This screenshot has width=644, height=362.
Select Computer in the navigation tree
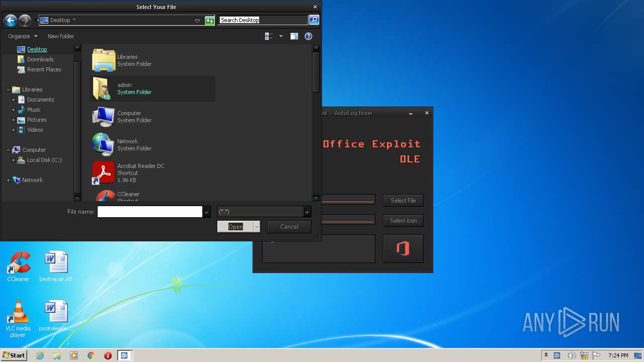[x=34, y=150]
